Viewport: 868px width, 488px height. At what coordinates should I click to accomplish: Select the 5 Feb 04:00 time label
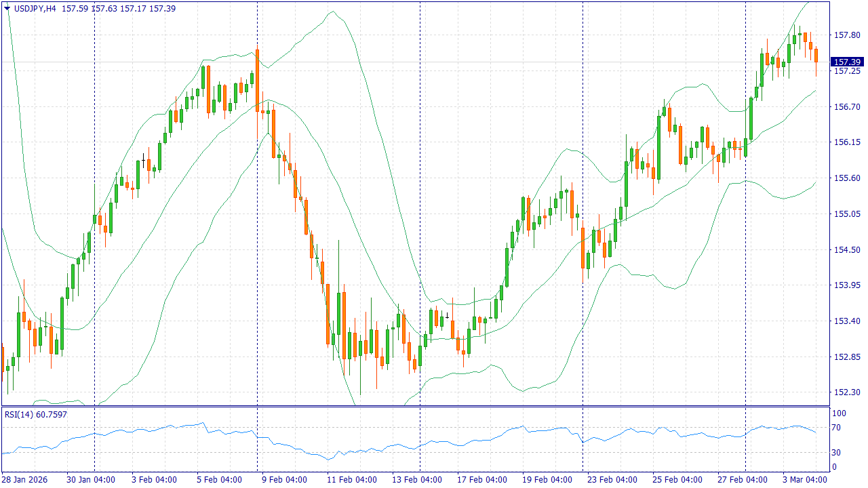pos(219,480)
